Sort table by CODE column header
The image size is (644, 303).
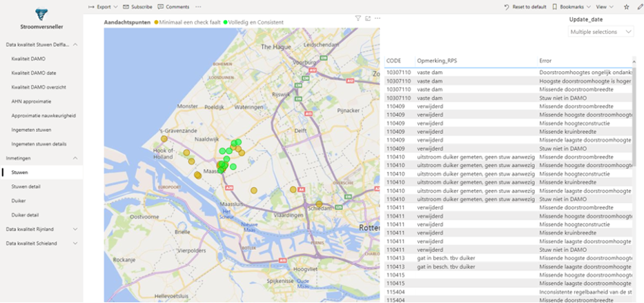pyautogui.click(x=393, y=61)
